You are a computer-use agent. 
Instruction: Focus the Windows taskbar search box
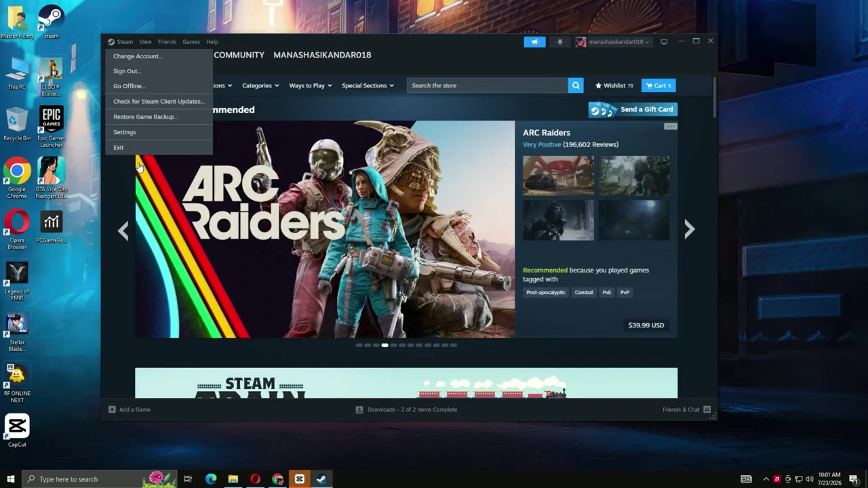99,479
